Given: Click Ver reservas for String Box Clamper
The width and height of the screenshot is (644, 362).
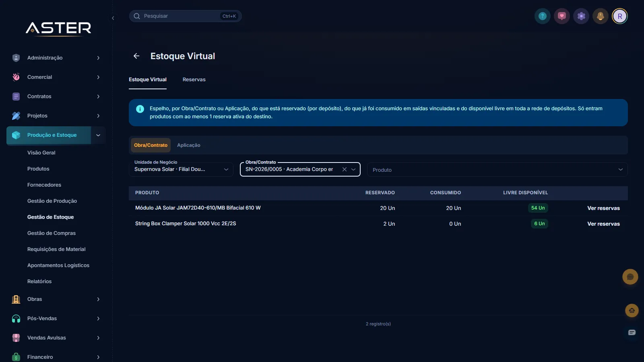Looking at the screenshot, I should [x=603, y=224].
